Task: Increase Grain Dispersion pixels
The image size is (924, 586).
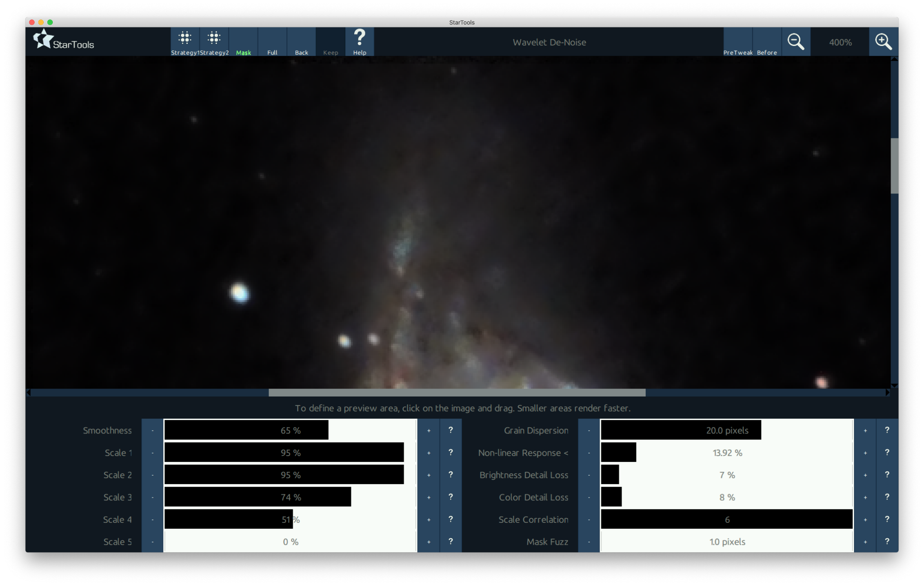Action: 865,430
